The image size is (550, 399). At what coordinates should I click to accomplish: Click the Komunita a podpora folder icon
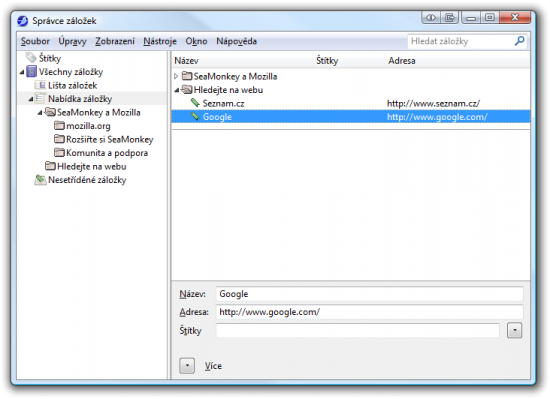click(x=59, y=153)
